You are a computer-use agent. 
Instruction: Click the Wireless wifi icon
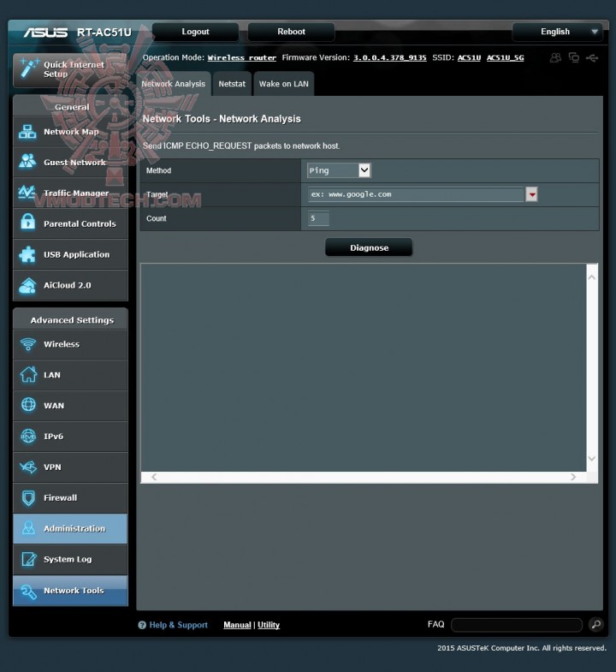click(28, 344)
